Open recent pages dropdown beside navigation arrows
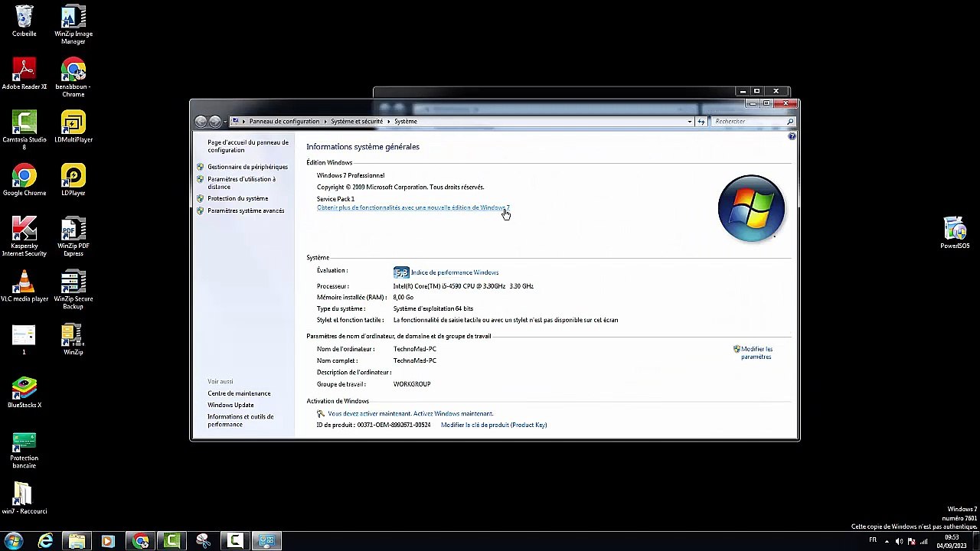This screenshot has height=551, width=980. (225, 121)
